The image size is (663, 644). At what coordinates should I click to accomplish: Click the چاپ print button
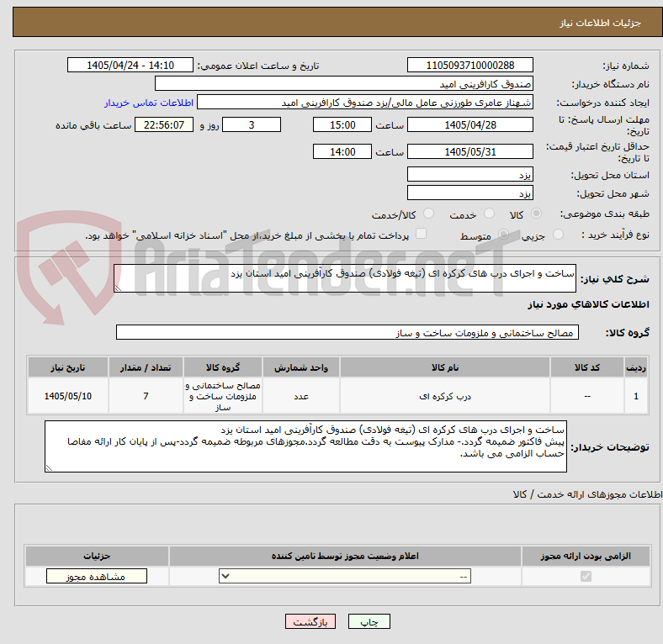(x=369, y=622)
